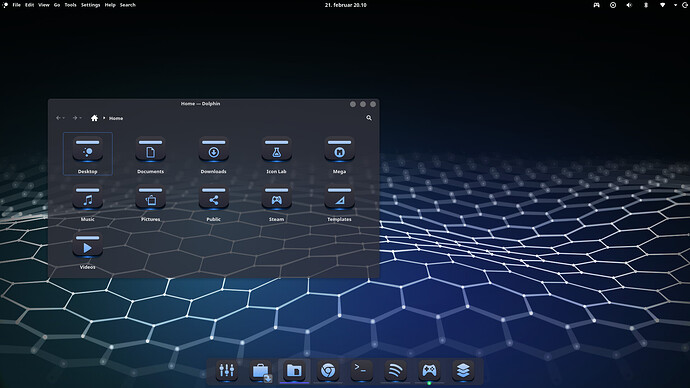690x388 pixels.
Task: Open the Downloads folder
Action: (x=213, y=150)
